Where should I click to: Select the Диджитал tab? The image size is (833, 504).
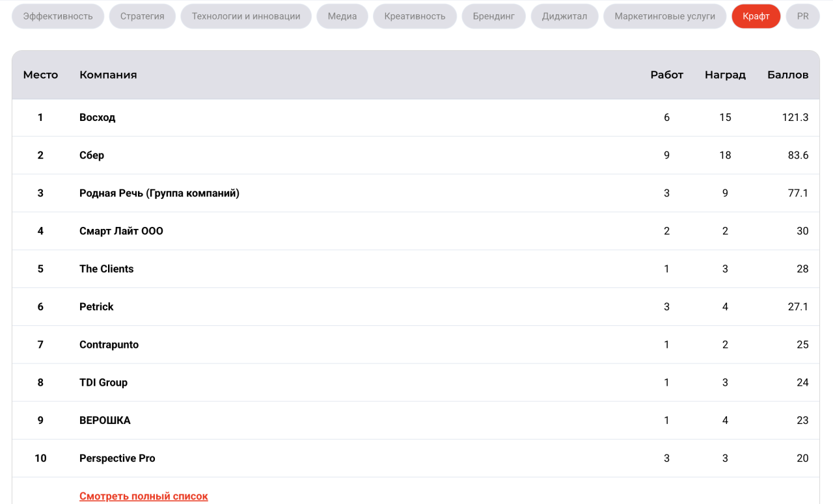click(564, 16)
